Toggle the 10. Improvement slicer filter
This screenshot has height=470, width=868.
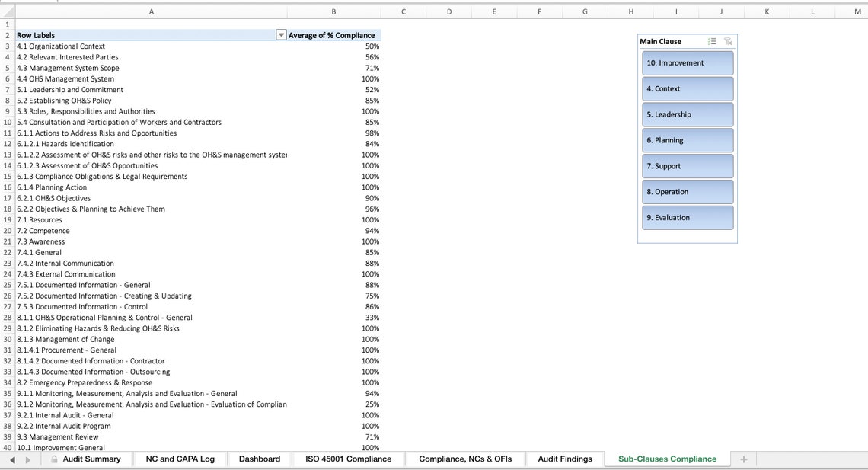pos(685,62)
